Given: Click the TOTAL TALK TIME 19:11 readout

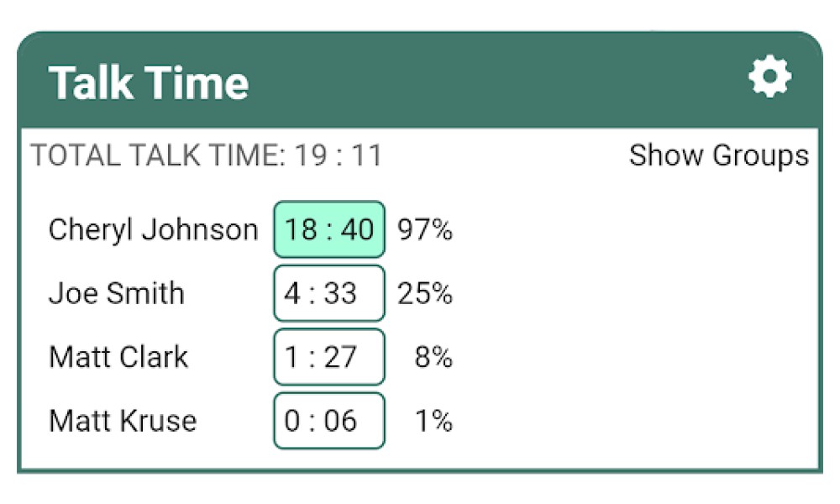Looking at the screenshot, I should coord(207,155).
